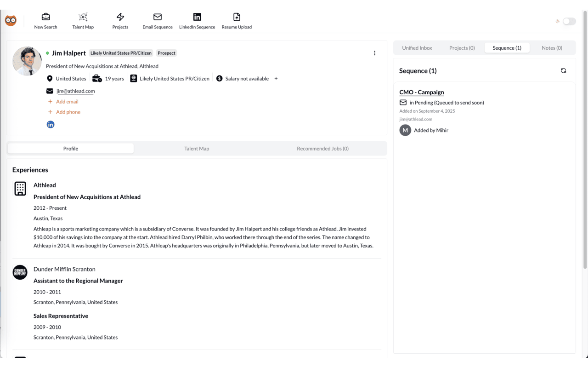This screenshot has height=368, width=588.
Task: Click the citizenship passport icon
Action: point(133,79)
